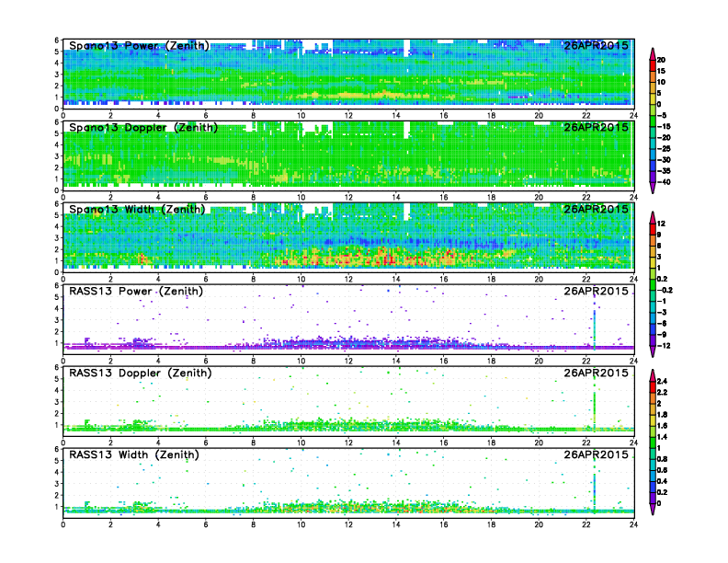This screenshot has height=563, width=728.
Task: Click hour tick '4' under the RASS13 Doppler panel
Action: pyautogui.click(x=158, y=442)
